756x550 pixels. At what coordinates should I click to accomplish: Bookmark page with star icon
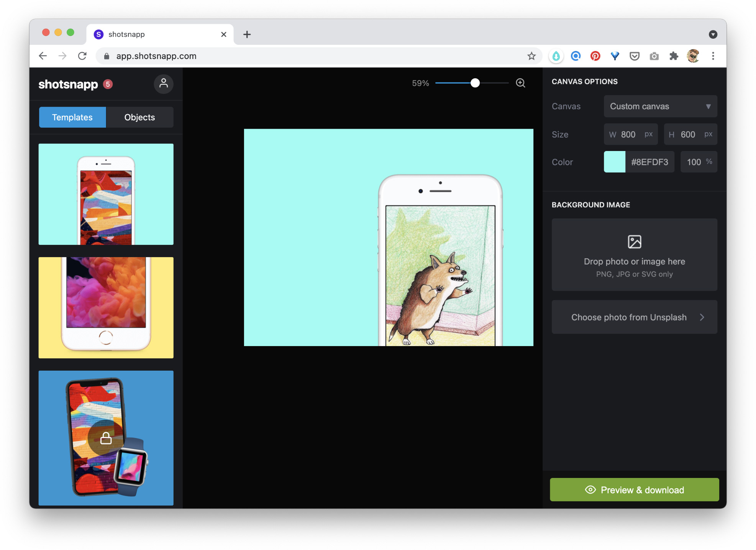[x=531, y=56]
